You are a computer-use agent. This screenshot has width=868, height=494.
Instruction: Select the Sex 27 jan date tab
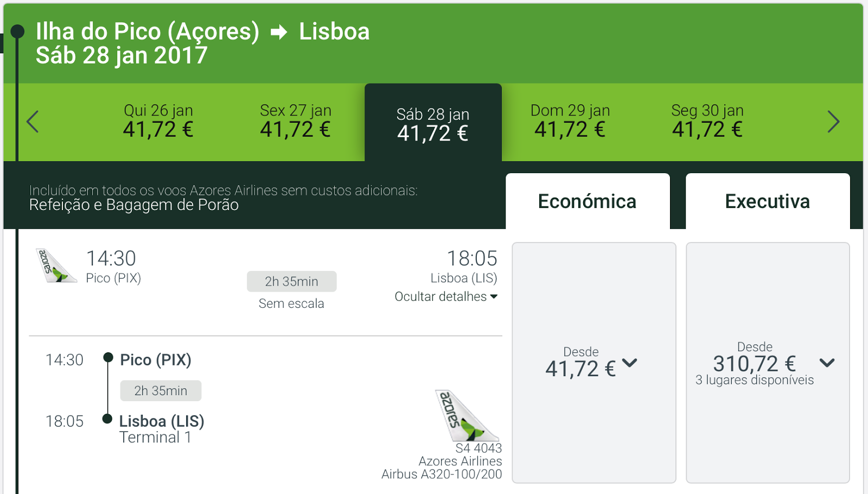click(x=296, y=122)
